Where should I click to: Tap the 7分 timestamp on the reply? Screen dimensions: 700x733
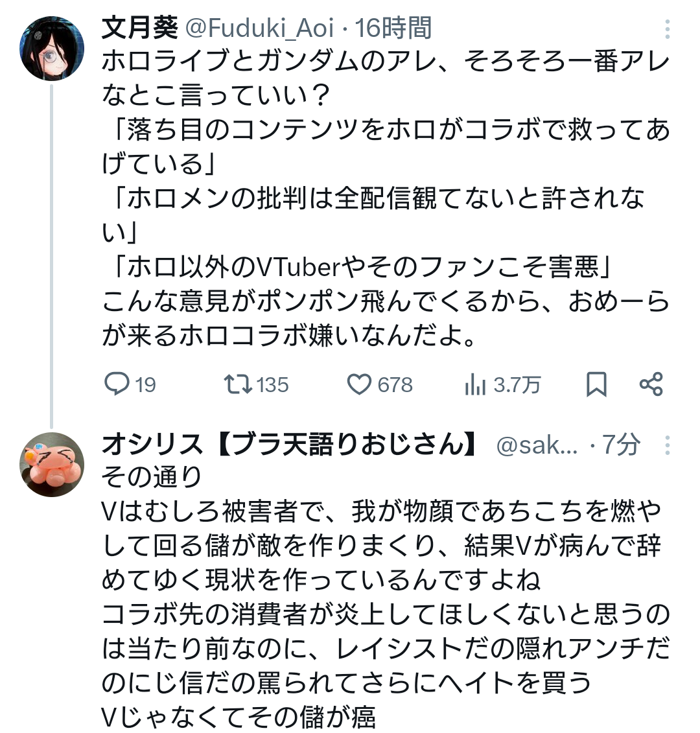point(621,445)
